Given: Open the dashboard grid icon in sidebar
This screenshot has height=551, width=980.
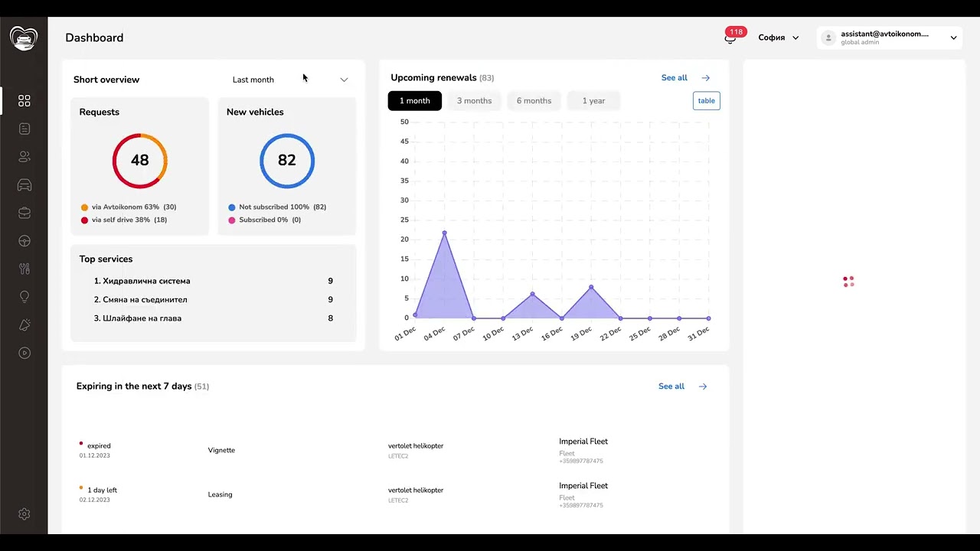Looking at the screenshot, I should 24,101.
